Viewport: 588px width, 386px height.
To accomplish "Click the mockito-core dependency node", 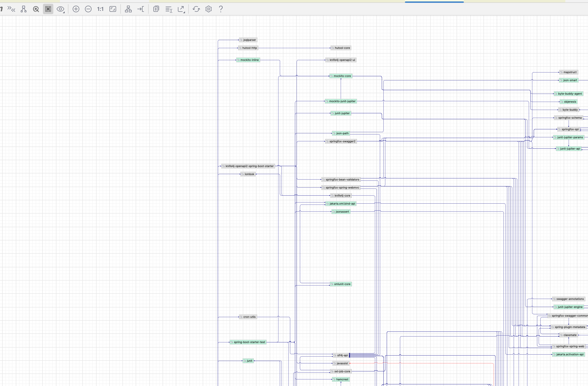I will click(341, 76).
